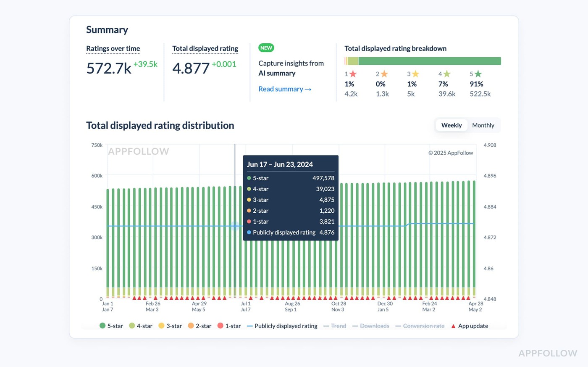Viewport: 588px width, 367px height.
Task: Click the yellow 3-star rating icon
Action: [x=415, y=74]
